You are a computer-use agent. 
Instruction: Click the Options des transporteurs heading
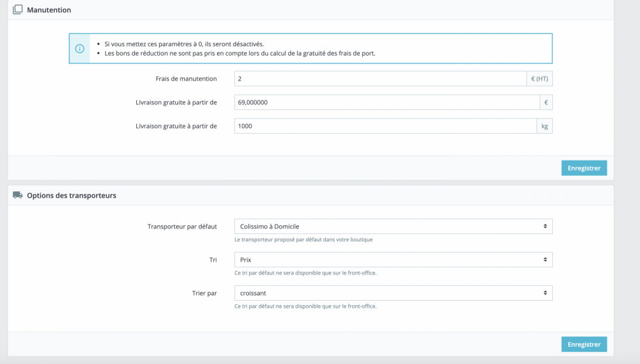[72, 195]
